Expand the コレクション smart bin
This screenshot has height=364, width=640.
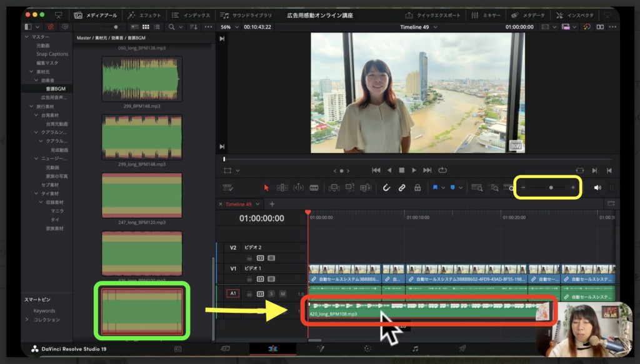point(27,320)
